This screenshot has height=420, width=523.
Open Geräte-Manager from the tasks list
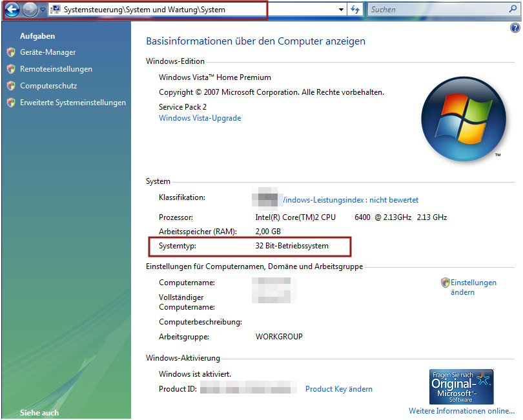(x=48, y=52)
